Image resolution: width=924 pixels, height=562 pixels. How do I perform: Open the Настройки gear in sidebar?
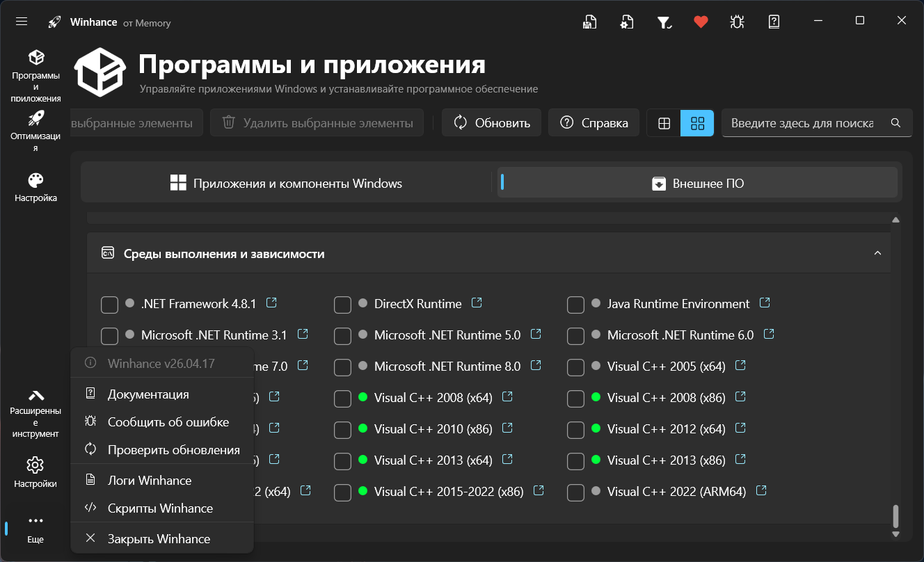[35, 472]
